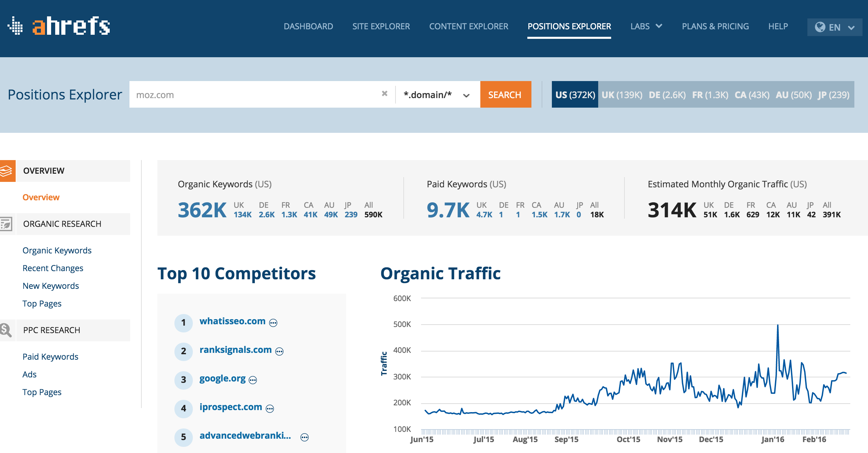This screenshot has height=453, width=868.
Task: Switch to AU (50K) country tab
Action: coord(793,95)
